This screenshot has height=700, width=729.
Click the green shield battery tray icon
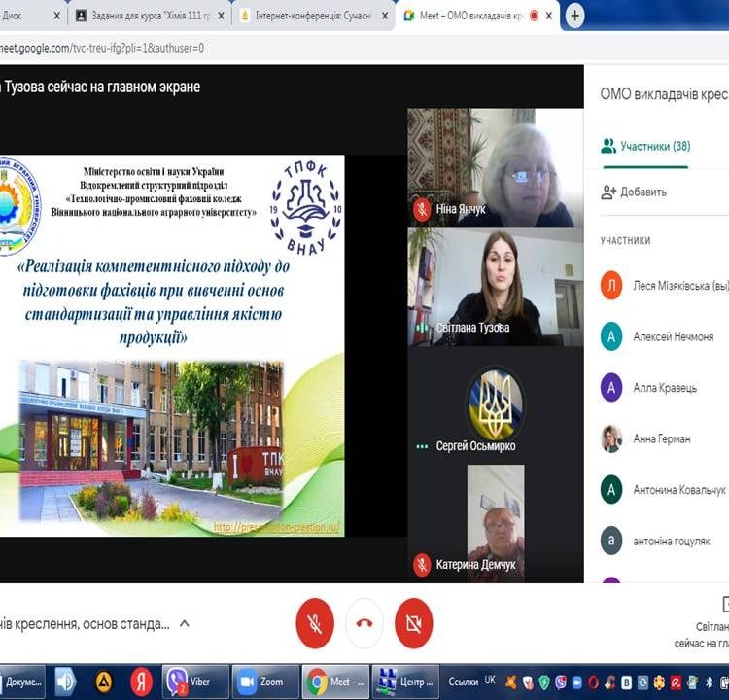[x=544, y=682]
